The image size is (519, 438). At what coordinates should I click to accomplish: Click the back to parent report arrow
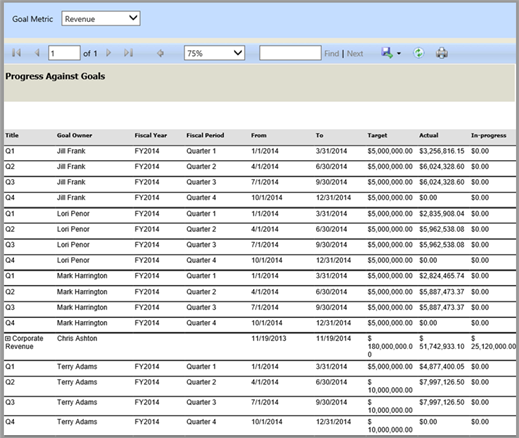click(160, 53)
